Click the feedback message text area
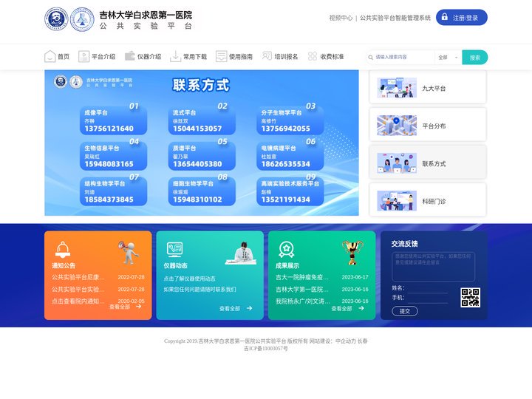 433,266
